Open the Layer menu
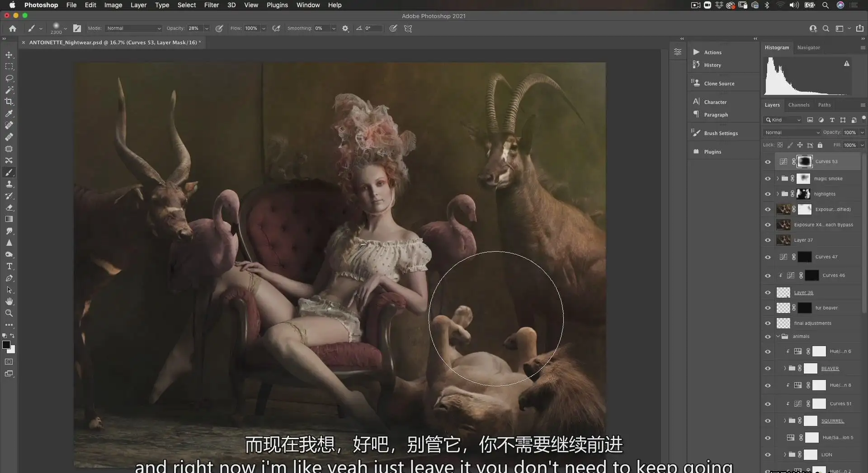Viewport: 868px width, 473px height. tap(138, 5)
